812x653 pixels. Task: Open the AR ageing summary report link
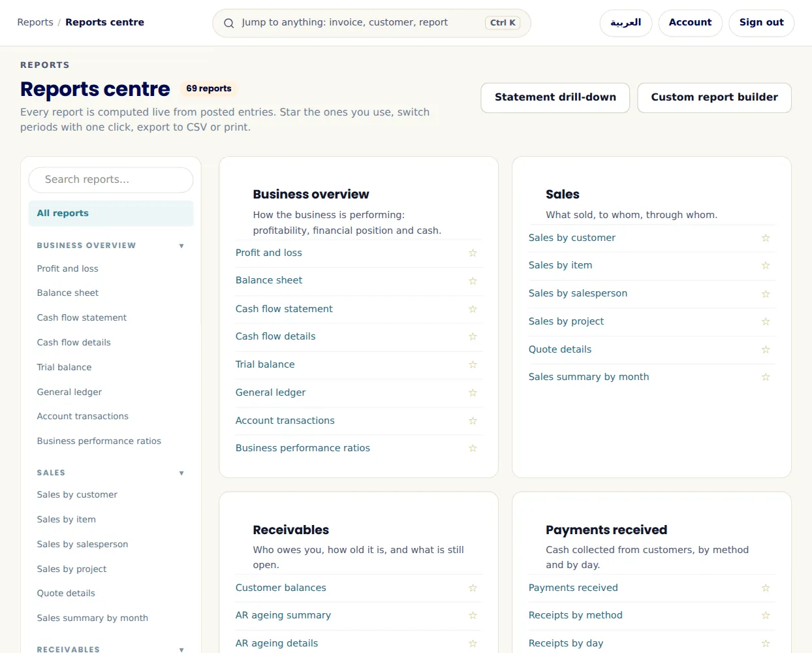[283, 615]
